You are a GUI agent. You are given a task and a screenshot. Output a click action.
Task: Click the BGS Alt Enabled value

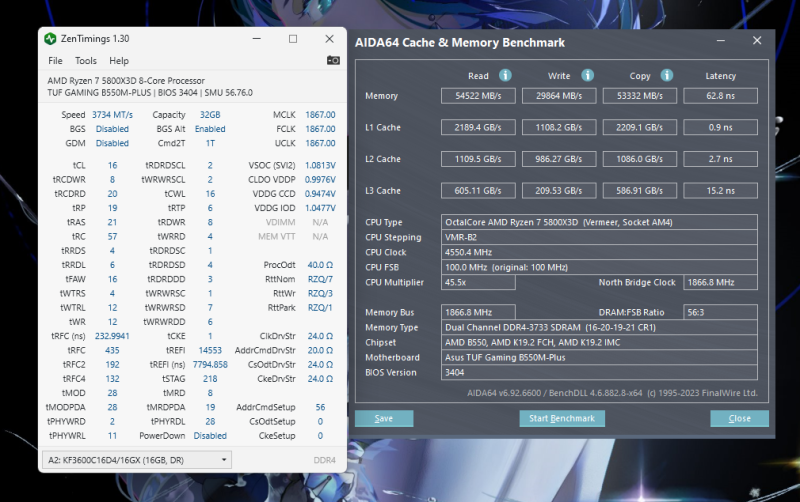(210, 129)
